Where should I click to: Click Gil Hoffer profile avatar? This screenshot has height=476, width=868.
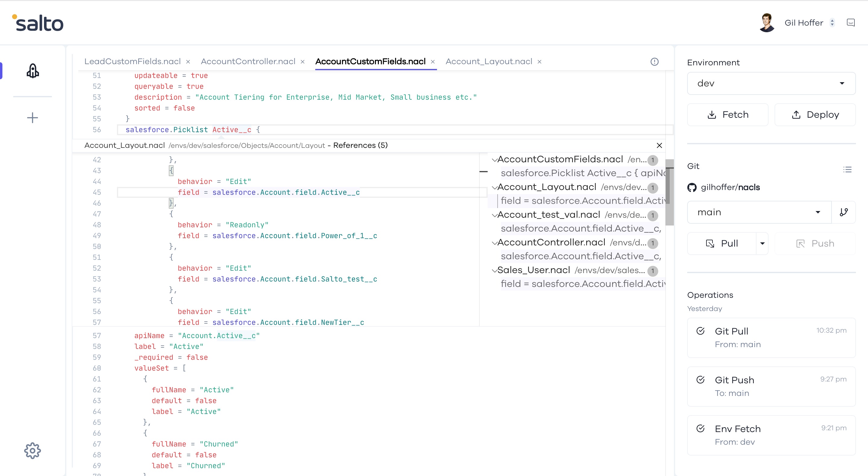click(767, 23)
